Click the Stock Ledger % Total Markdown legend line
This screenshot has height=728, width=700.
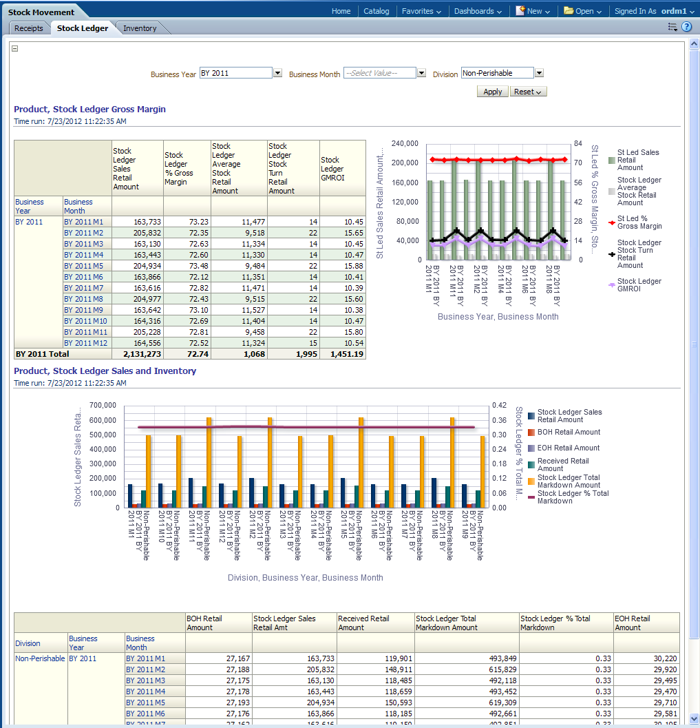point(531,497)
